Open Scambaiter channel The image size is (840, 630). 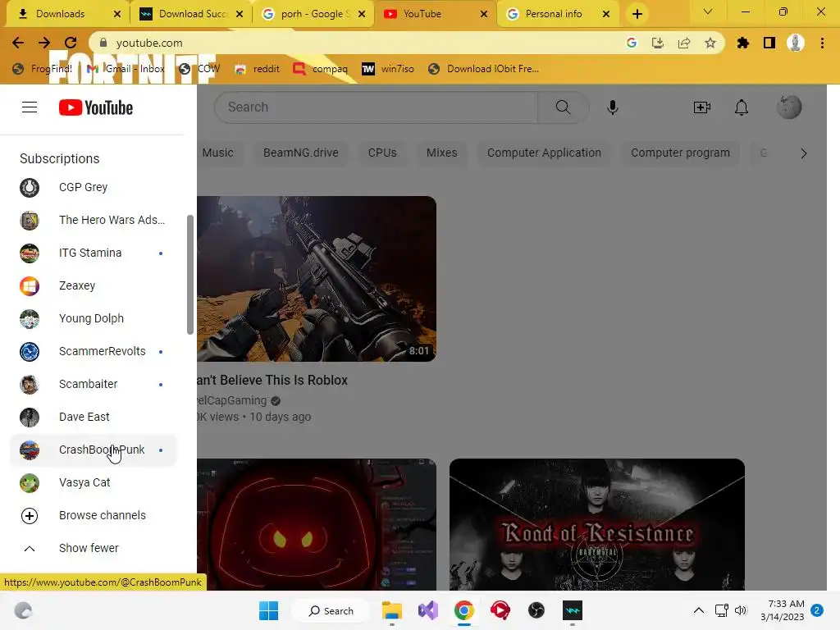(94, 384)
